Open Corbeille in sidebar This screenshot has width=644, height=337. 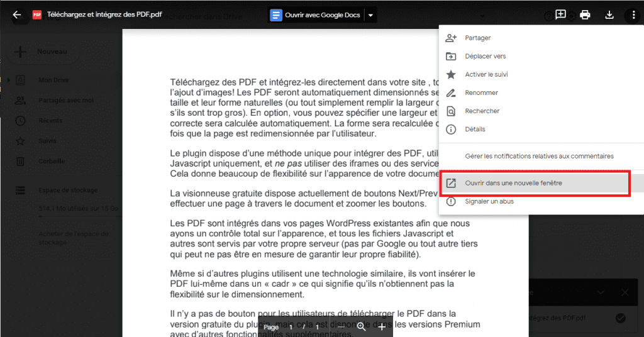point(52,162)
